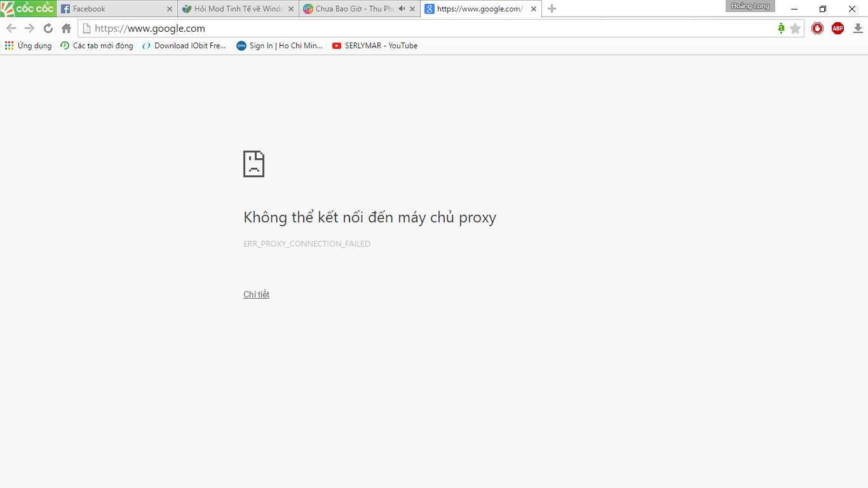This screenshot has height=488, width=868.
Task: Open the red stop-hand ad blocker extension
Action: tap(817, 29)
